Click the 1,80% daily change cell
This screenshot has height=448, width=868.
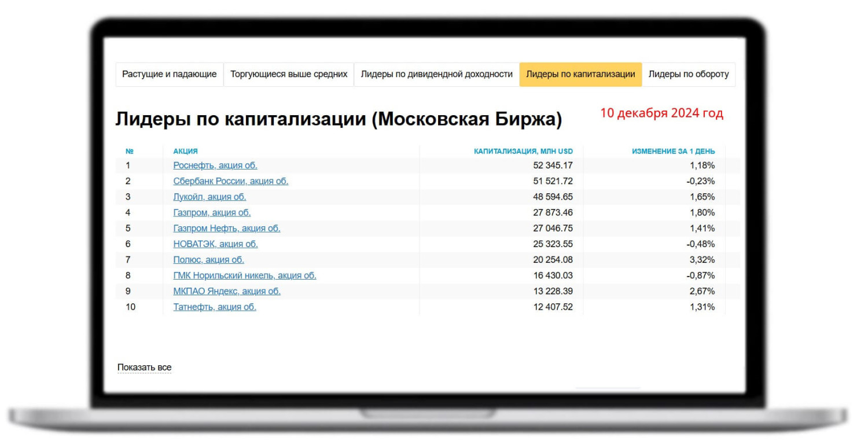(702, 212)
